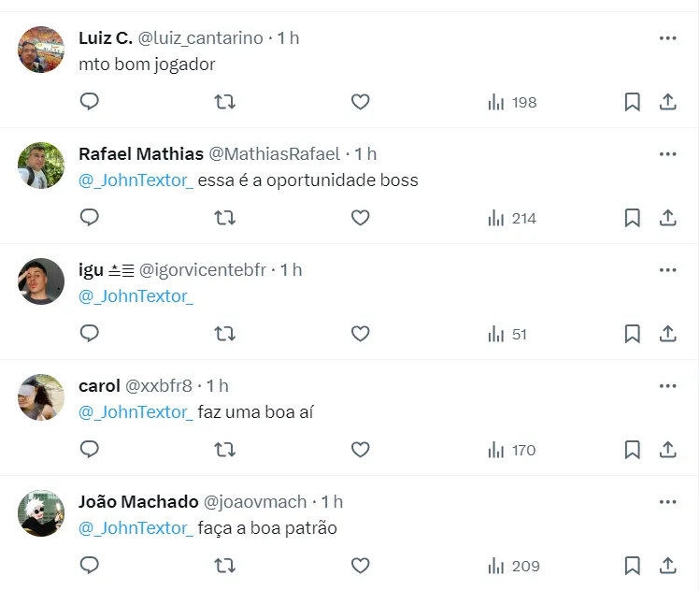
Task: Reply to João Machado's tweet
Action: point(90,566)
